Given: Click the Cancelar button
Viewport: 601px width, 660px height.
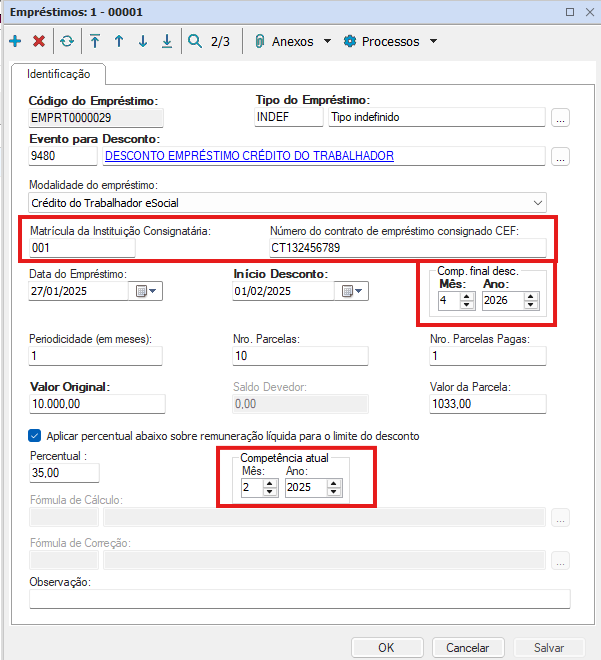Looking at the screenshot, I should coord(467,647).
